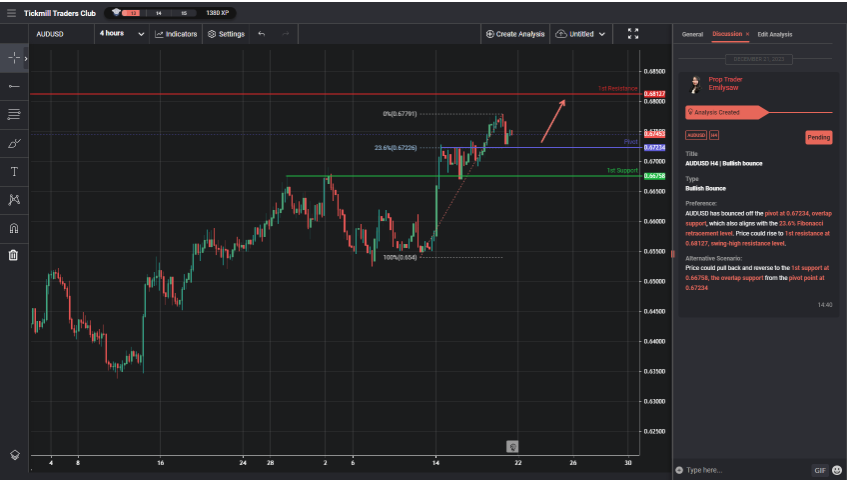The image size is (847, 480).
Task: Open chart Settings
Action: click(226, 34)
